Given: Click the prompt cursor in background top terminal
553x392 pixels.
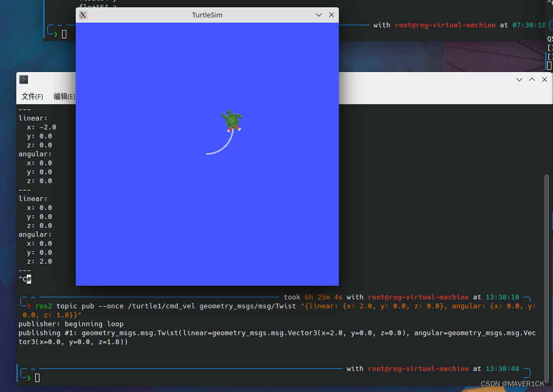Looking at the screenshot, I should (64, 34).
